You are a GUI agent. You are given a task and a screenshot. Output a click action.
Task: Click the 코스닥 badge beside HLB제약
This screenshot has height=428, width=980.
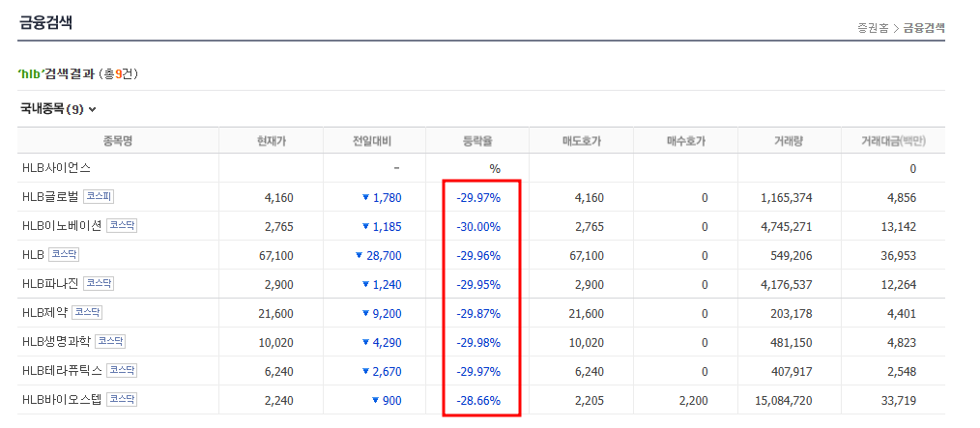point(88,312)
